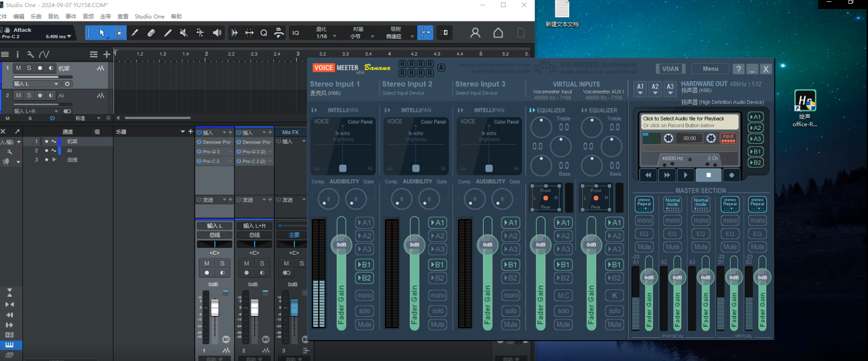868x361 pixels.
Task: Select the Arrow tool in Studio One toolbar
Action: [x=102, y=33]
